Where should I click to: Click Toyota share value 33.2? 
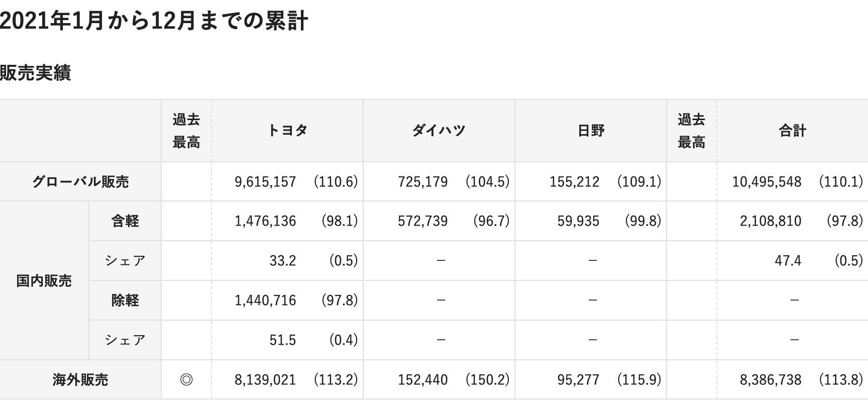pyautogui.click(x=282, y=260)
